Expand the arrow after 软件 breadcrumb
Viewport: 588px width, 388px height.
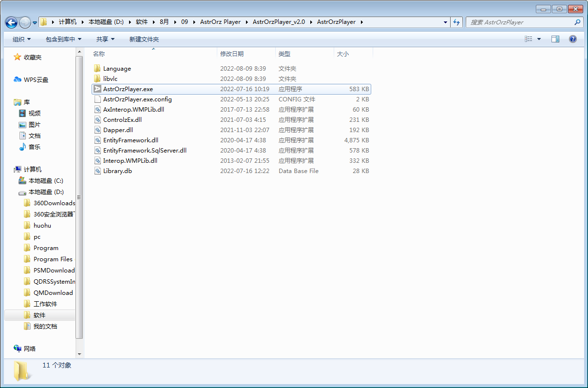(x=153, y=22)
